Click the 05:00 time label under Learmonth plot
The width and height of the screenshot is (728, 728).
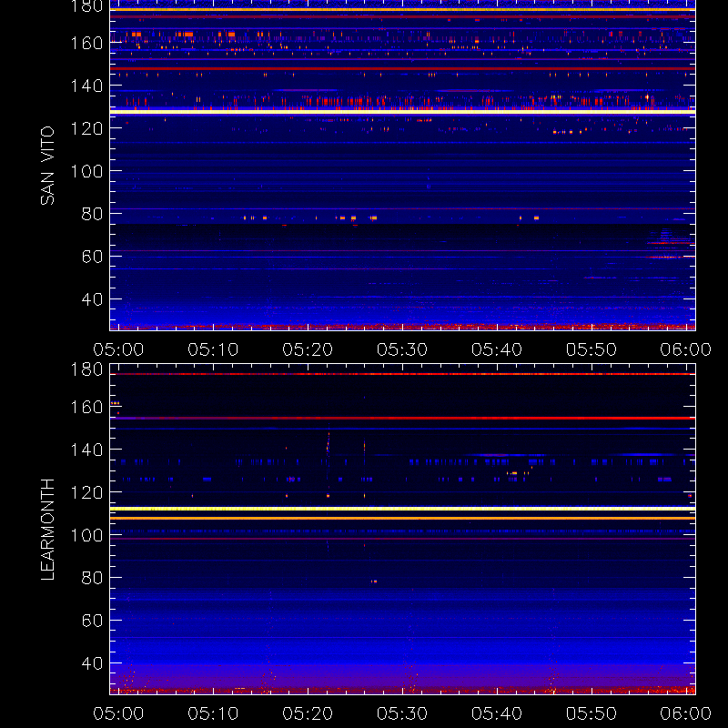coord(118,713)
